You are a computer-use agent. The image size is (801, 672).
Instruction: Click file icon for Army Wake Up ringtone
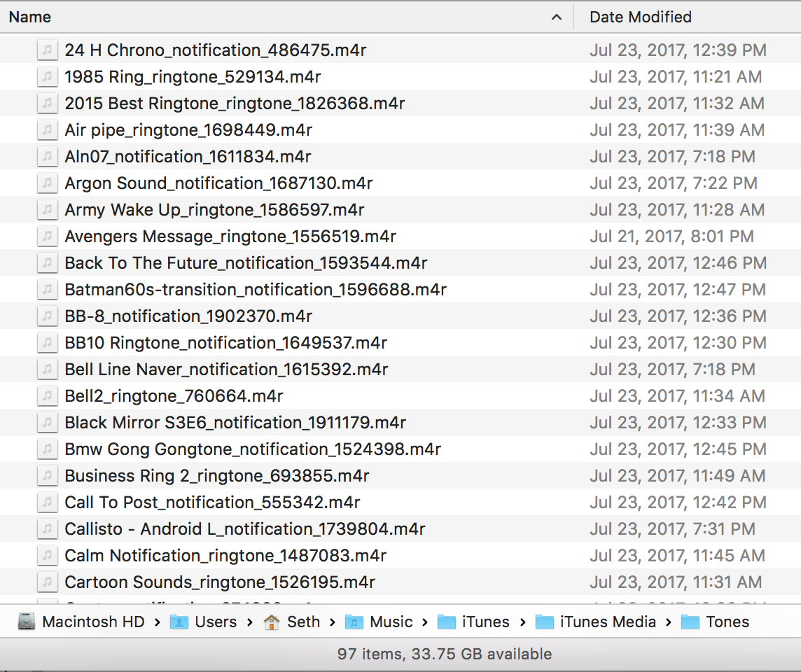click(47, 209)
